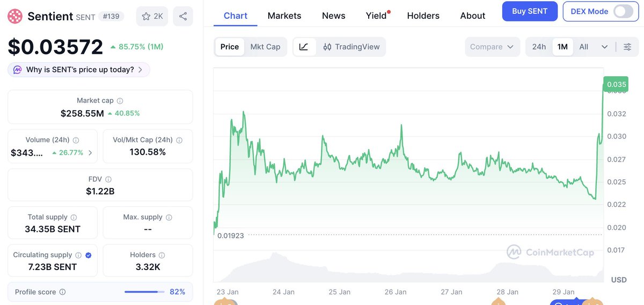Open the Compare dropdown

(492, 47)
